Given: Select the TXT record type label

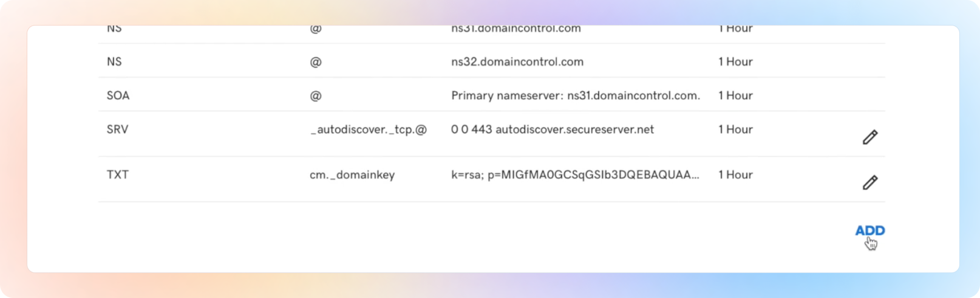Looking at the screenshot, I should click(x=117, y=175).
